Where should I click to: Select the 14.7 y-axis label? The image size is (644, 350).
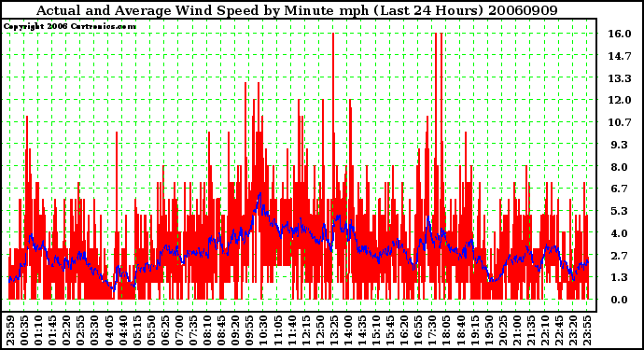[x=620, y=56]
